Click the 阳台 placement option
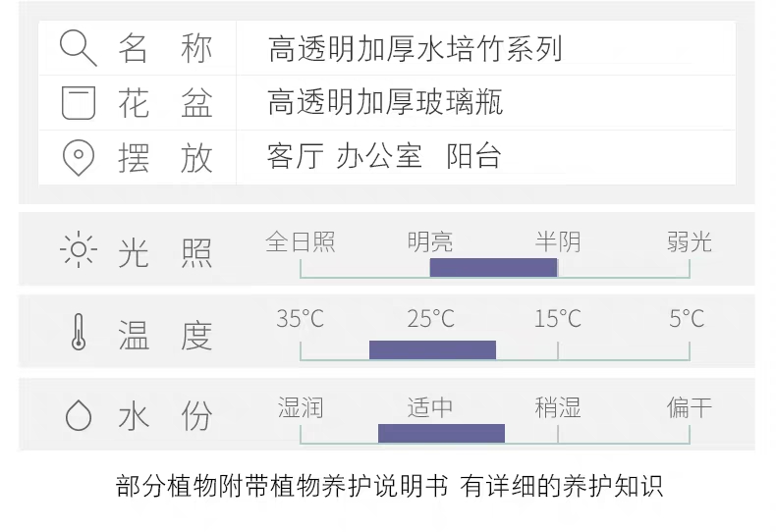The image size is (776, 532). [473, 156]
